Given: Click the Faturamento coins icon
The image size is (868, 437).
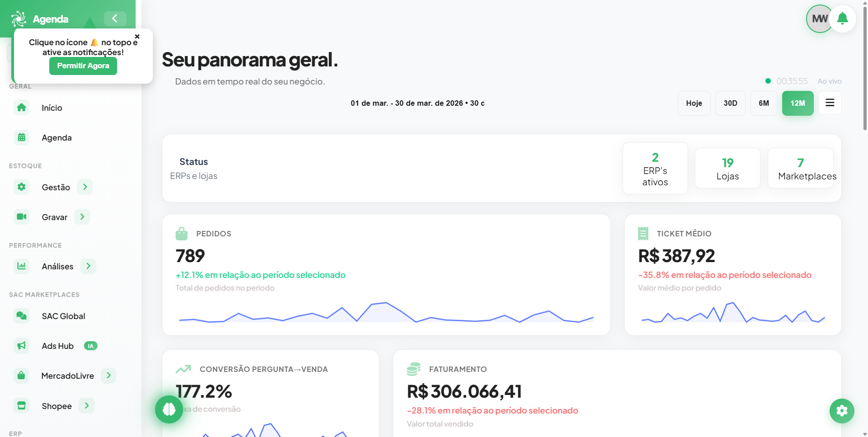Looking at the screenshot, I should click(x=414, y=369).
